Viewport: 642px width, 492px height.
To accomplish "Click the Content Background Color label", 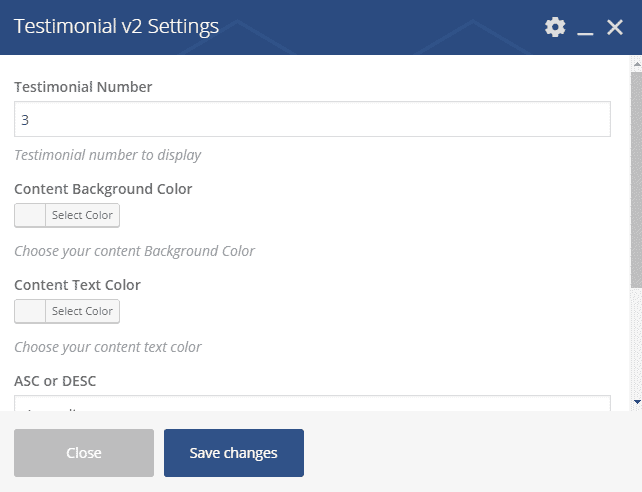I will click(103, 189).
